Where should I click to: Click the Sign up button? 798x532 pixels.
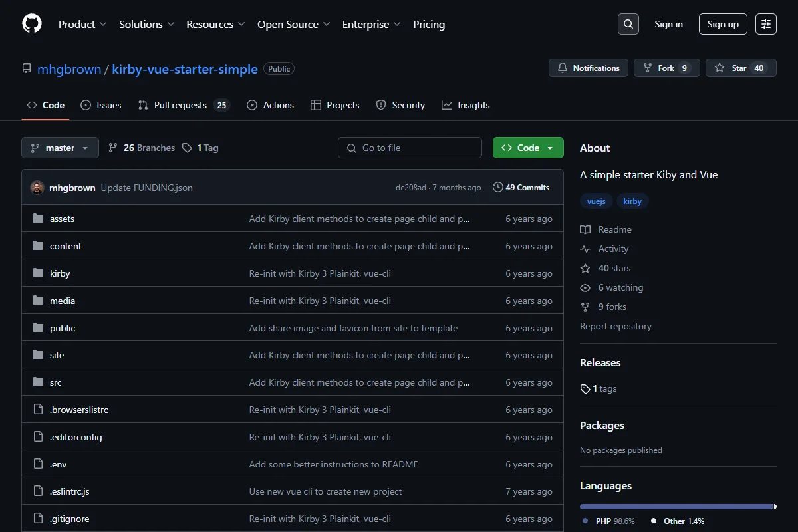723,24
